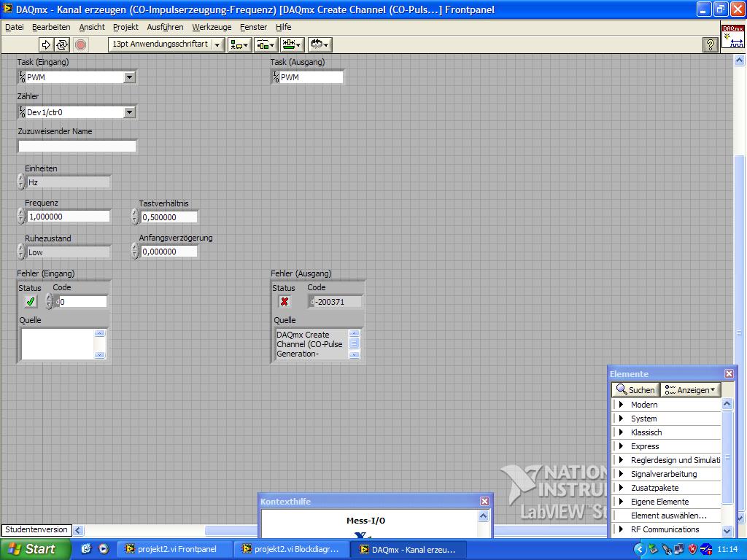
Task: Click the Tastverhältnis value field 0,500000
Action: tap(169, 217)
